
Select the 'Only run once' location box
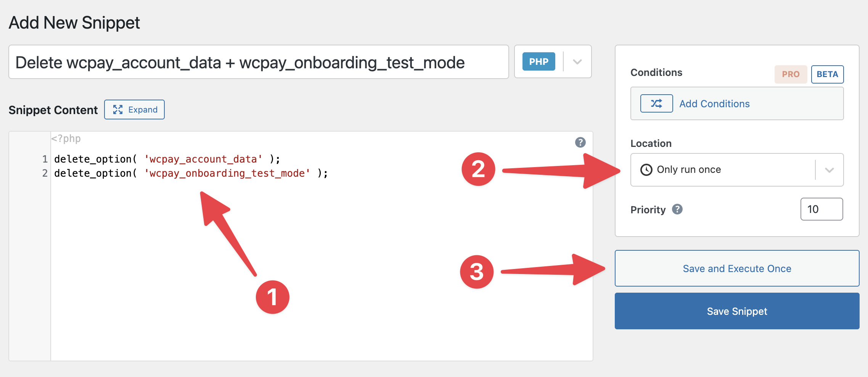(x=721, y=170)
